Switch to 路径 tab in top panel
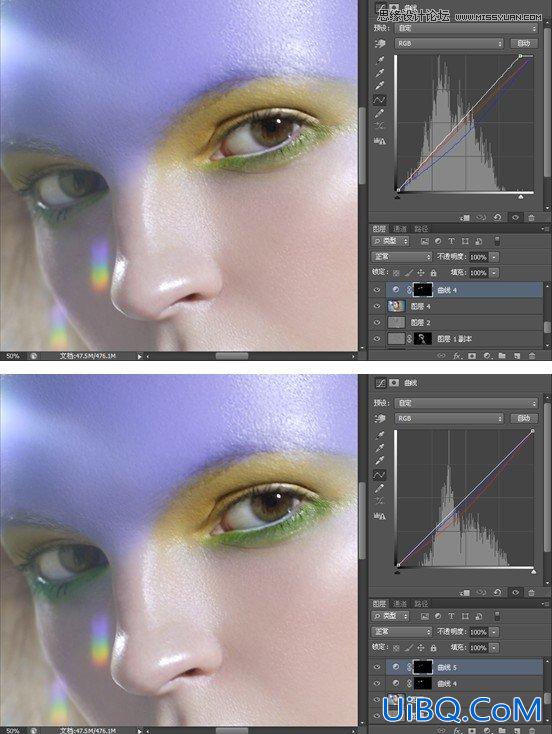Viewport: 552px width, 734px height. [x=421, y=229]
